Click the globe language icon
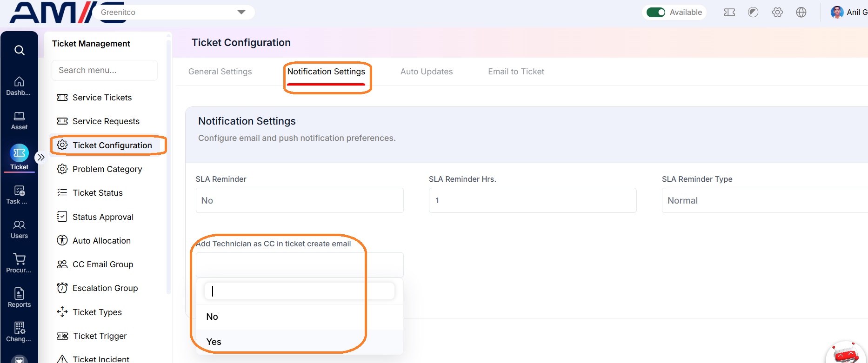868x363 pixels. coord(801,13)
